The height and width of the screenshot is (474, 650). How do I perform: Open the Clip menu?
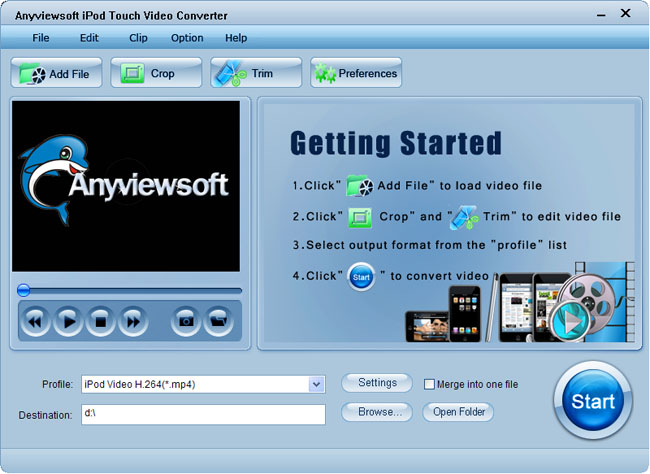[138, 38]
